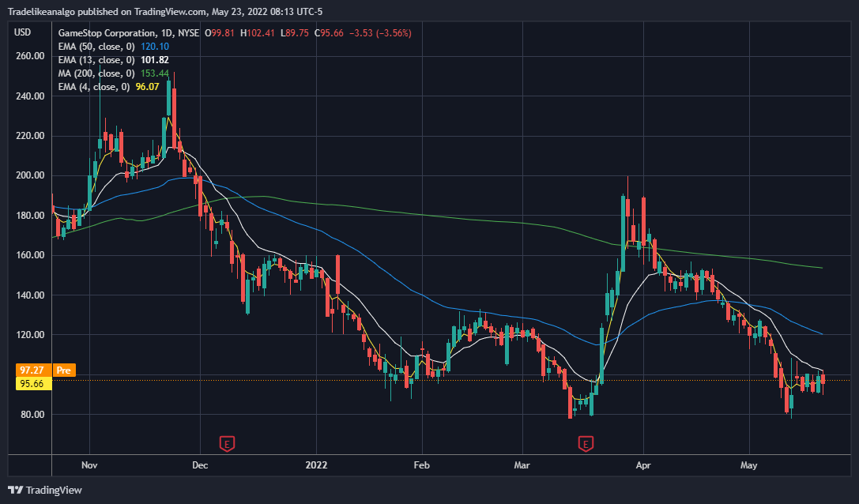Click the 160.00 price axis label
This screenshot has height=504, width=859.
point(32,255)
